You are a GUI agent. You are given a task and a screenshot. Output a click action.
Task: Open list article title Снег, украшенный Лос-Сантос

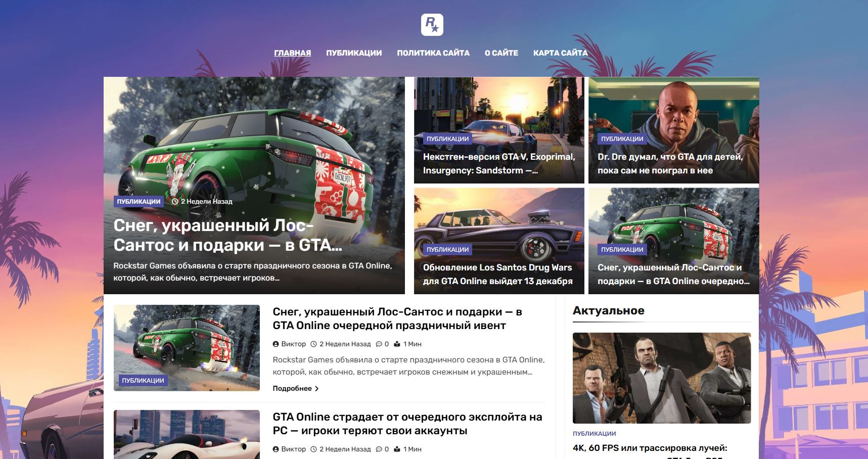[x=397, y=318]
